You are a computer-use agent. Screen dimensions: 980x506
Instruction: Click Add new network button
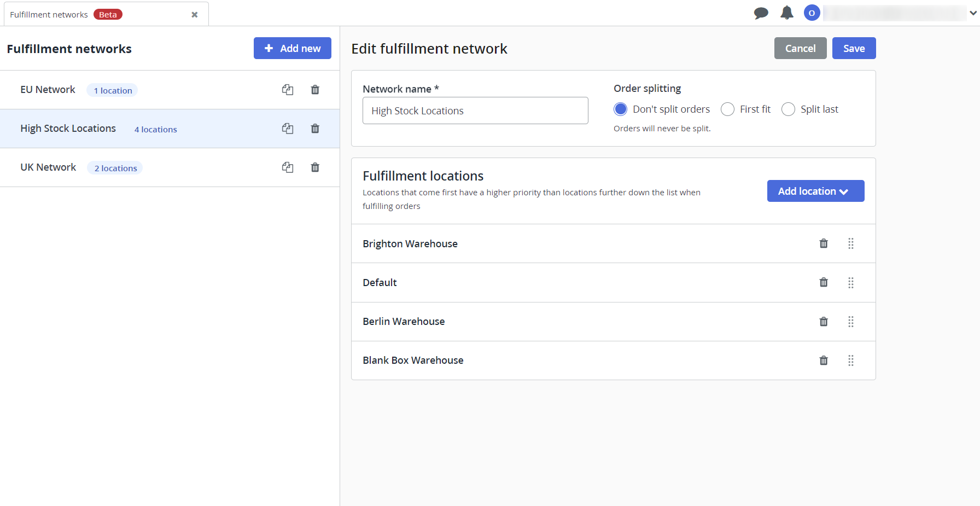pyautogui.click(x=292, y=48)
